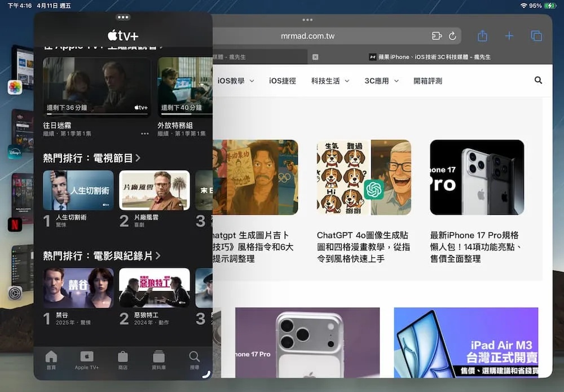The height and width of the screenshot is (392, 564).
Task: Open the 商店 tab in Apple TV
Action: coord(122,360)
